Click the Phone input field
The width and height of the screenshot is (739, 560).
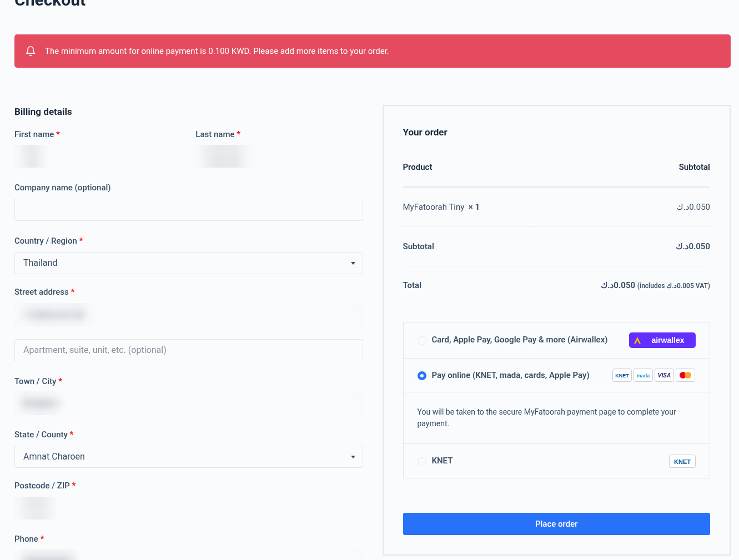coord(189,555)
